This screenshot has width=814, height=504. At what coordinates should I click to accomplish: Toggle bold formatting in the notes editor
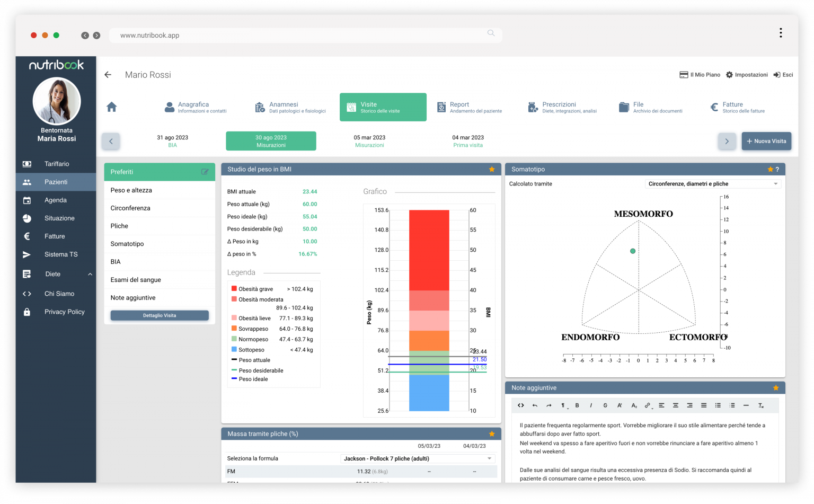577,405
